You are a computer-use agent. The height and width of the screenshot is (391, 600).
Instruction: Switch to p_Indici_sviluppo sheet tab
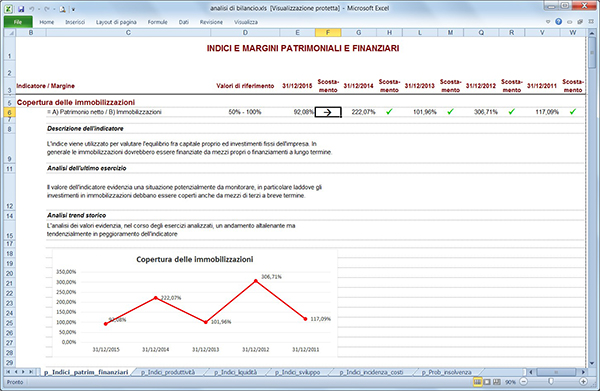pos(297,372)
